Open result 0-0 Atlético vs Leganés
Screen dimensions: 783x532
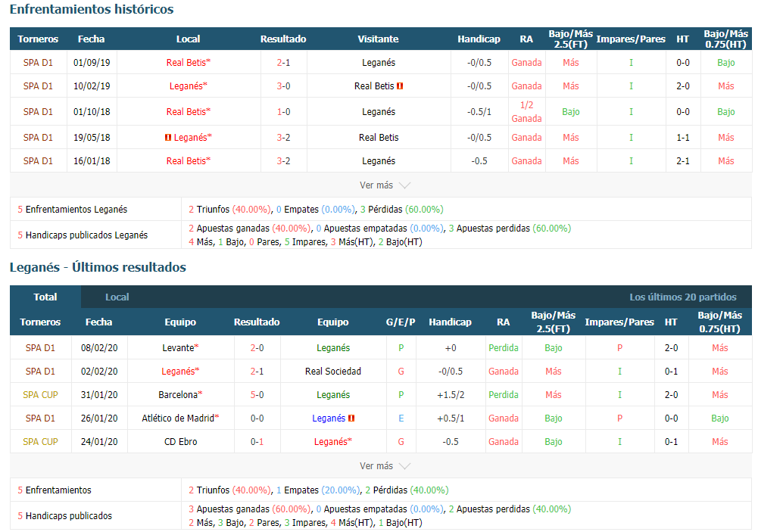click(257, 418)
